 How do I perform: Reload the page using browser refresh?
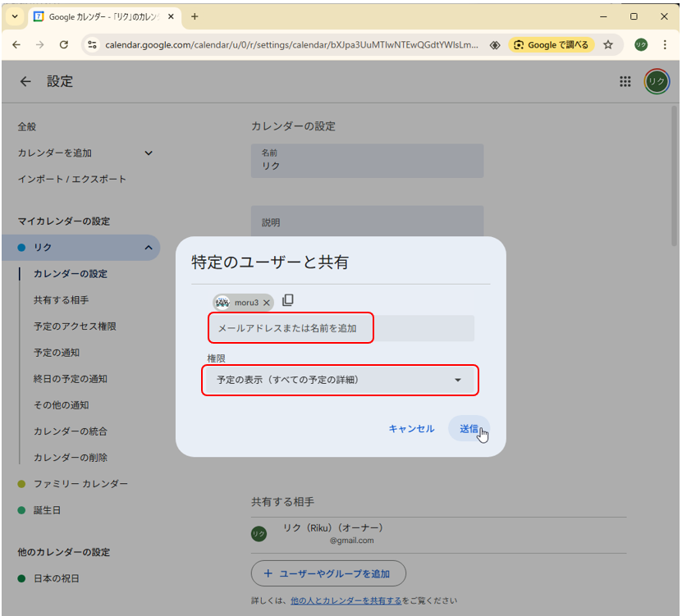tap(64, 45)
